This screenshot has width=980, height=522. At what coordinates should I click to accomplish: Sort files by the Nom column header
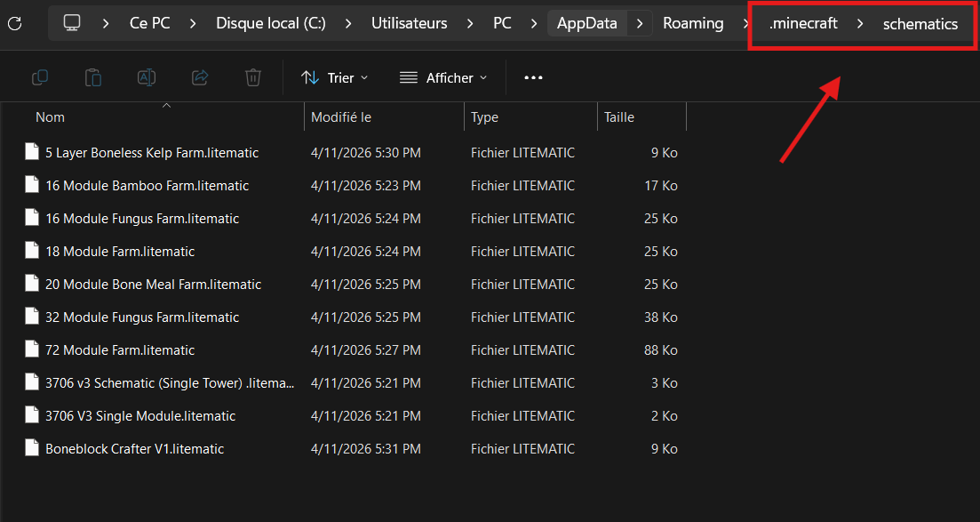pyautogui.click(x=51, y=117)
